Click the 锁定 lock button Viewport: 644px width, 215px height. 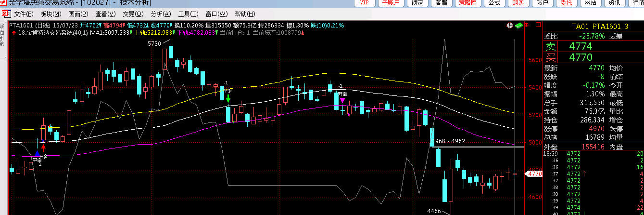pos(417,3)
